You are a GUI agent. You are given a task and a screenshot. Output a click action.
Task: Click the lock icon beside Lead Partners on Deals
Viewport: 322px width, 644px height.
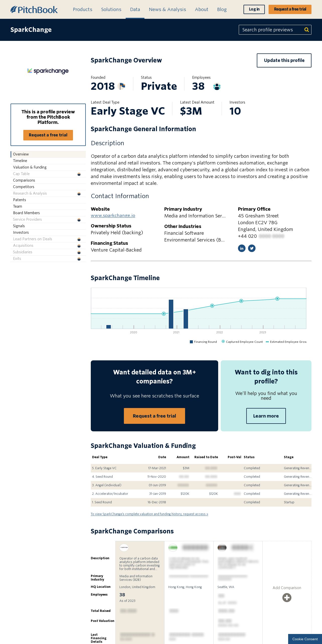pyautogui.click(x=79, y=239)
